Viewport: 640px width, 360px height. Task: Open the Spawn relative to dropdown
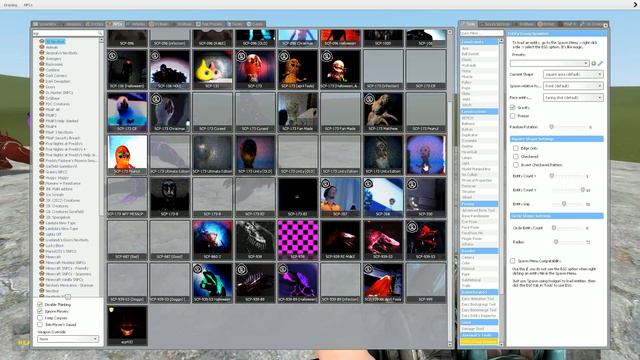(573, 86)
